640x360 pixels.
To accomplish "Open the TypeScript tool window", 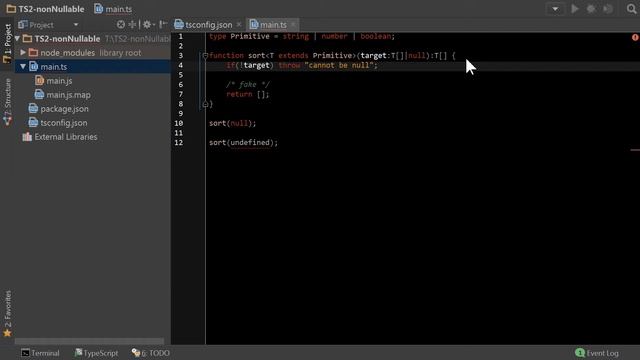I will click(96, 353).
